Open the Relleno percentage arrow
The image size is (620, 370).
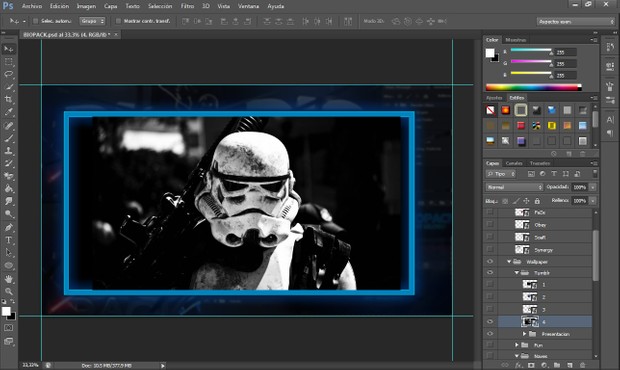pos(593,201)
